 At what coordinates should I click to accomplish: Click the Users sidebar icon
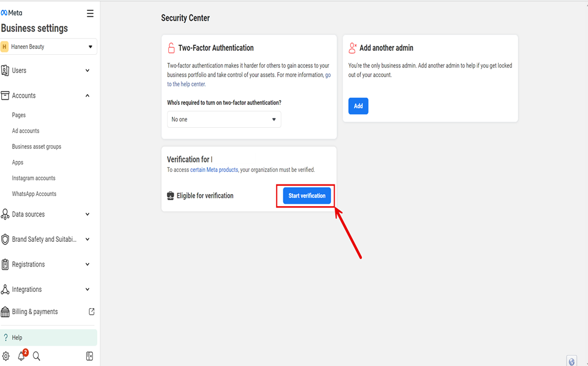(x=5, y=70)
